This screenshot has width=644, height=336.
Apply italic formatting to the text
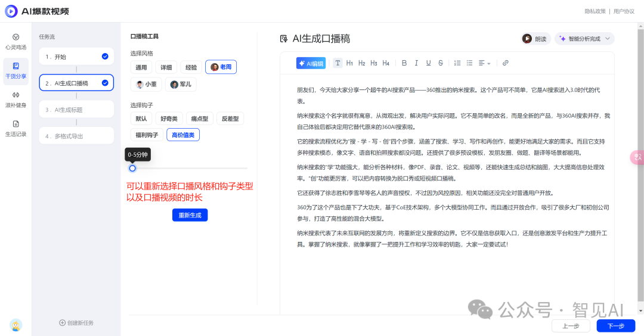(416, 63)
